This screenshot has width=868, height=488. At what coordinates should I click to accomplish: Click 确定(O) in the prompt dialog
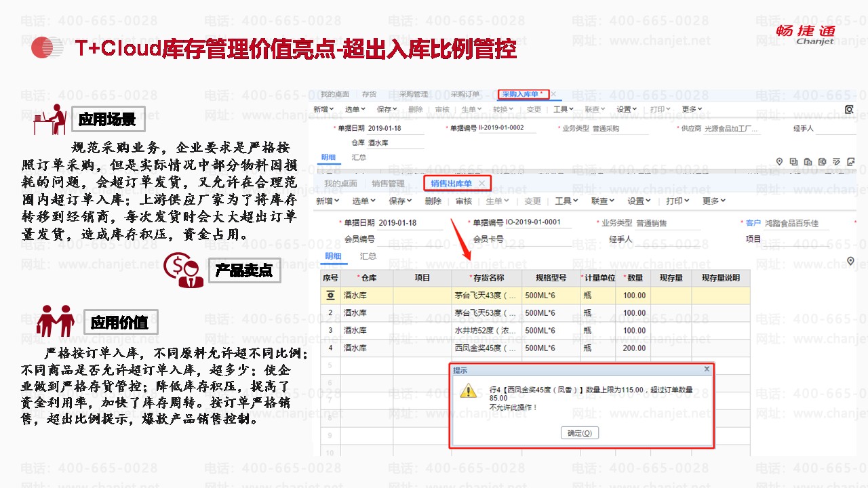580,433
